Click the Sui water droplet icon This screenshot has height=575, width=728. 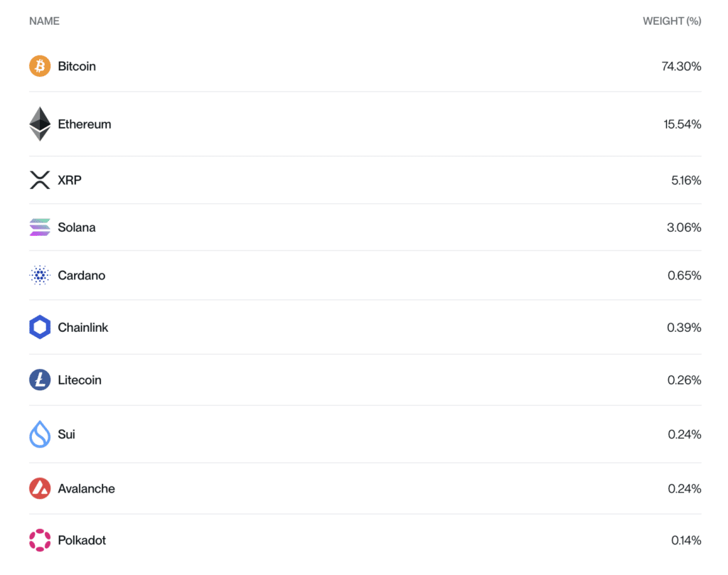coord(40,434)
